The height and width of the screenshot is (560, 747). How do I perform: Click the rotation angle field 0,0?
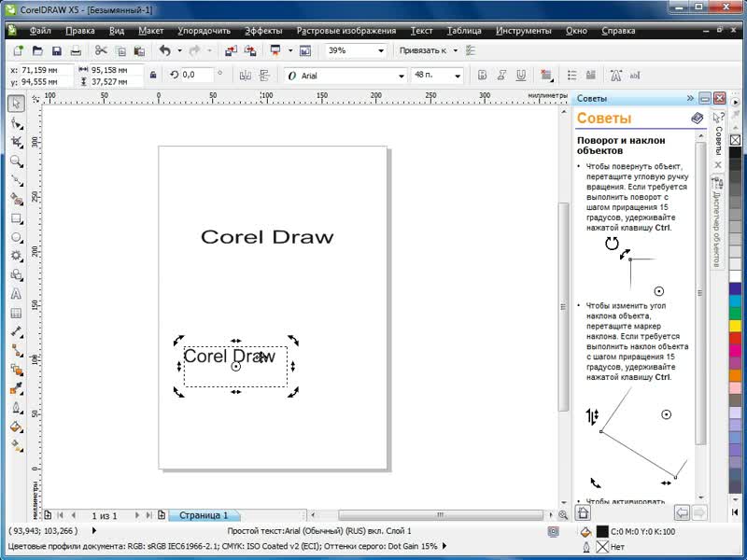tap(197, 75)
